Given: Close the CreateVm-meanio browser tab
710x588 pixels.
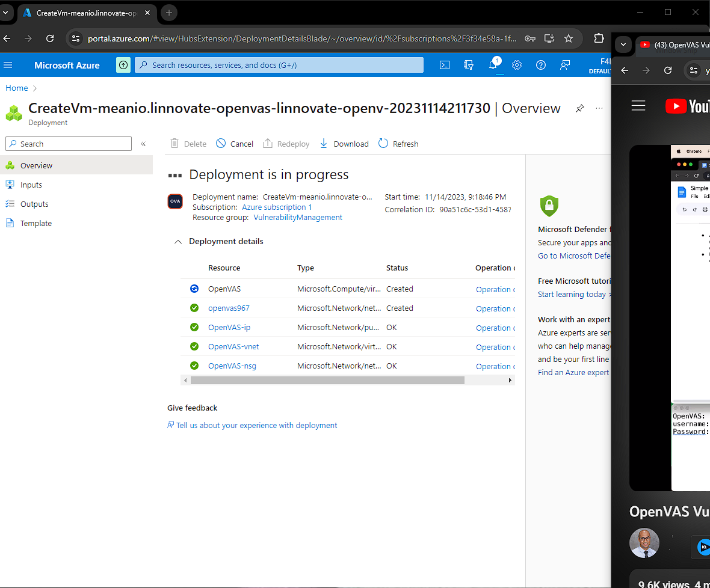Looking at the screenshot, I should [147, 13].
